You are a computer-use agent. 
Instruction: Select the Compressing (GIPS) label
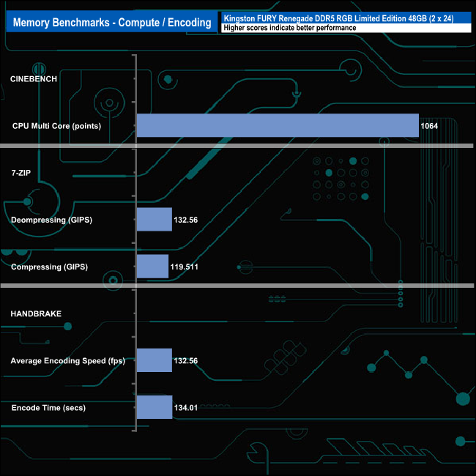point(49,267)
